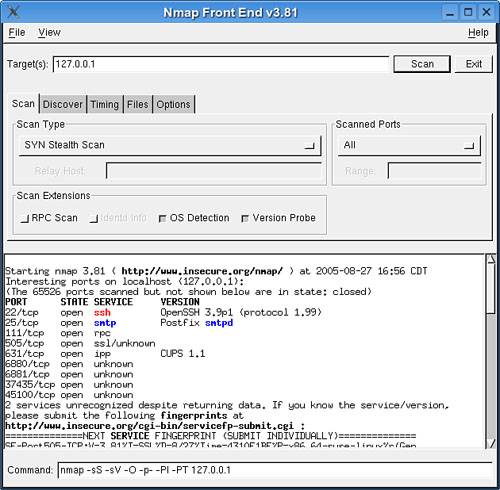Open the Scanned Ports All dropdown
The height and width of the screenshot is (490, 500).
[x=409, y=145]
